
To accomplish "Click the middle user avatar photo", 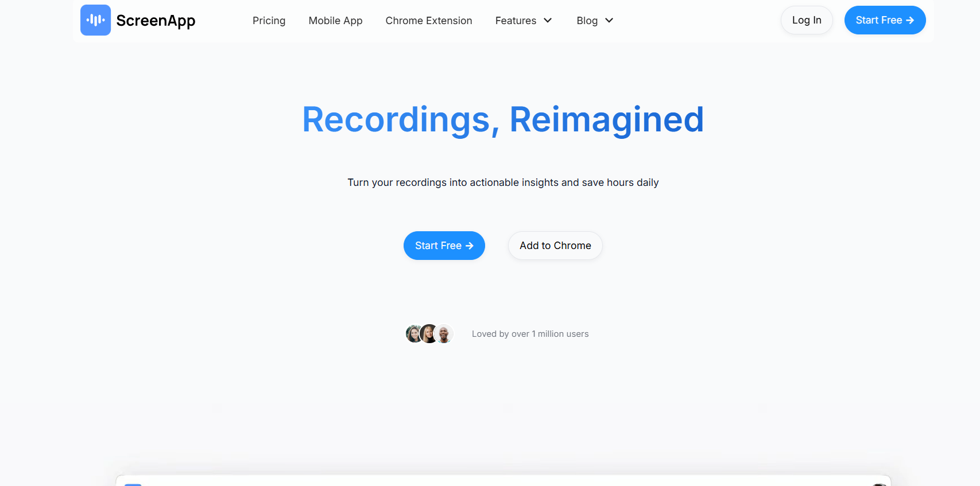I will click(429, 333).
